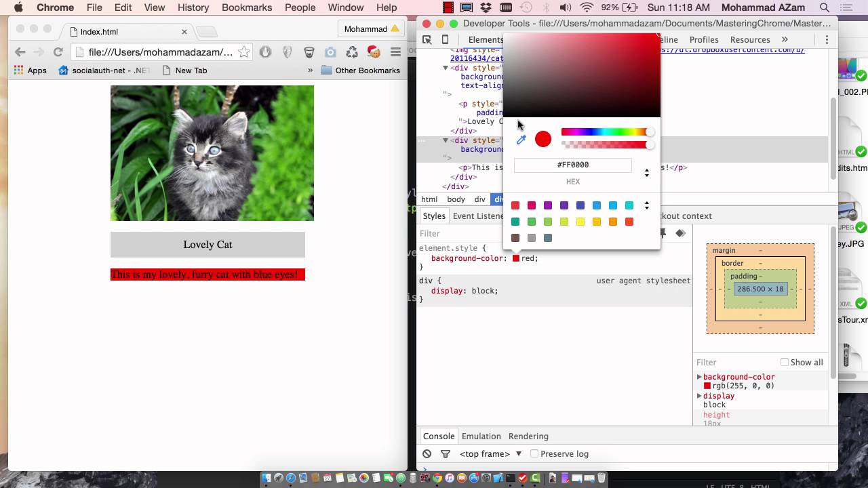The height and width of the screenshot is (488, 868).
Task: Toggle element state diamond icon
Action: click(x=680, y=233)
